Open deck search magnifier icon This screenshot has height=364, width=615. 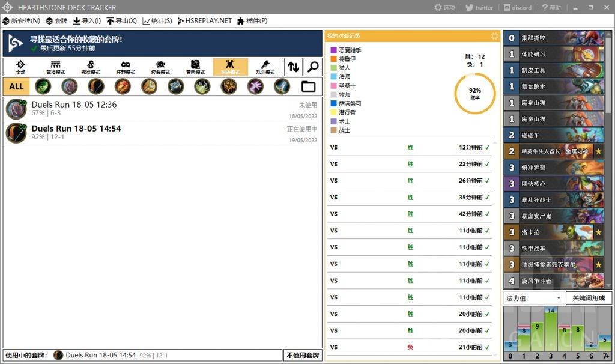pyautogui.click(x=312, y=67)
